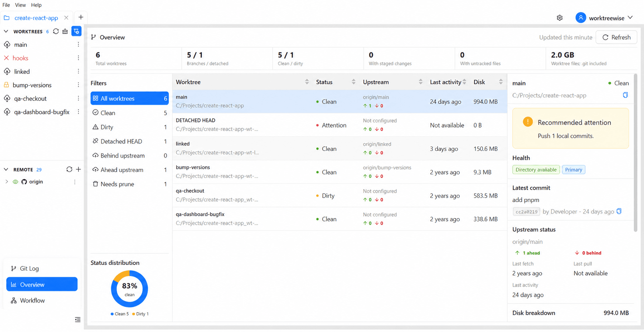This screenshot has height=332, width=644.
Task: Filter by Detached HEAD worktrees
Action: click(129, 141)
